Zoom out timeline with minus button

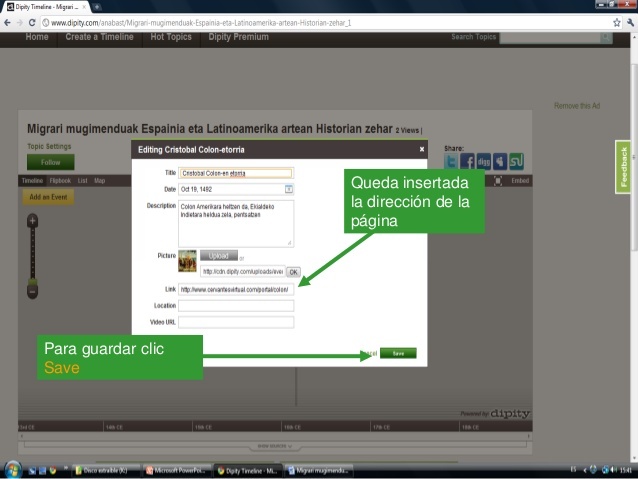33,292
